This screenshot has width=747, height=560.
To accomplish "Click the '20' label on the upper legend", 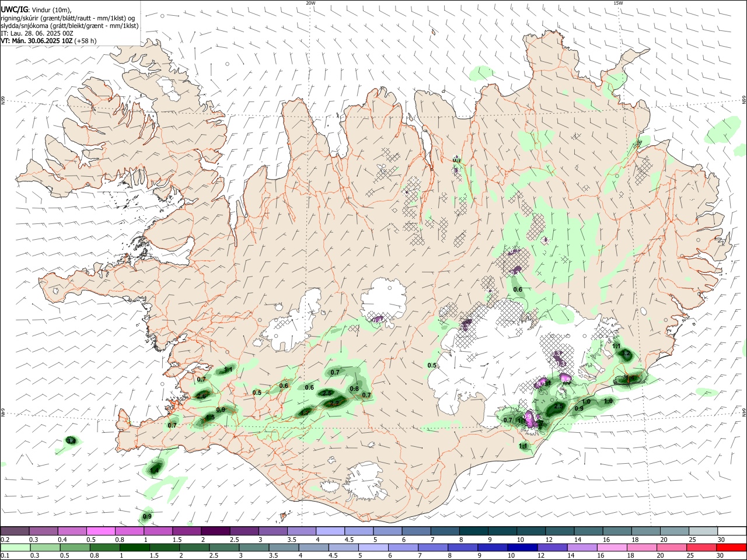I will (664, 539).
